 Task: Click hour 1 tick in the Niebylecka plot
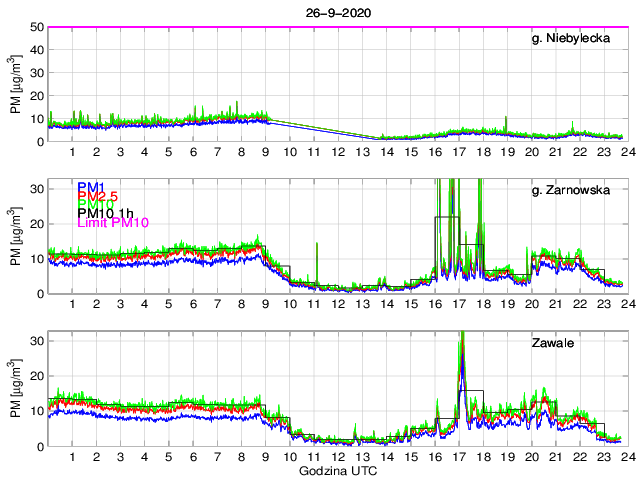[x=72, y=152]
